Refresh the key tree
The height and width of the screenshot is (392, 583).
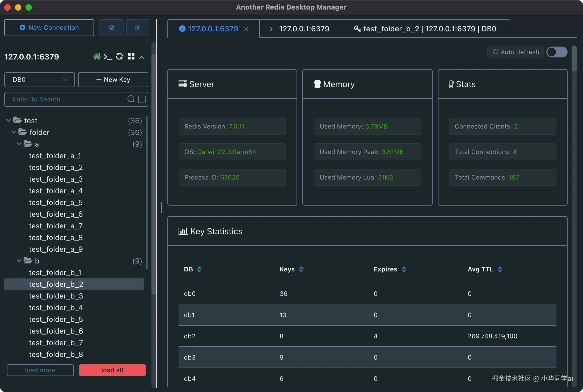pyautogui.click(x=120, y=56)
